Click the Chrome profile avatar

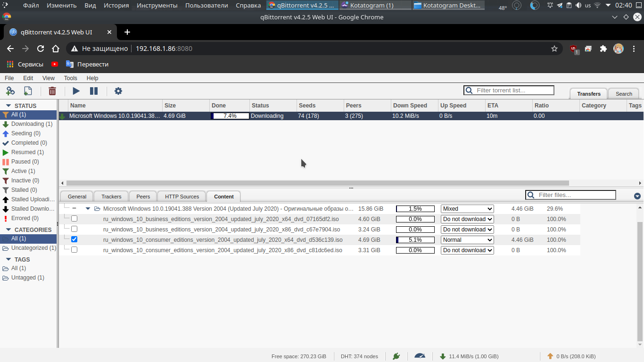point(618,49)
